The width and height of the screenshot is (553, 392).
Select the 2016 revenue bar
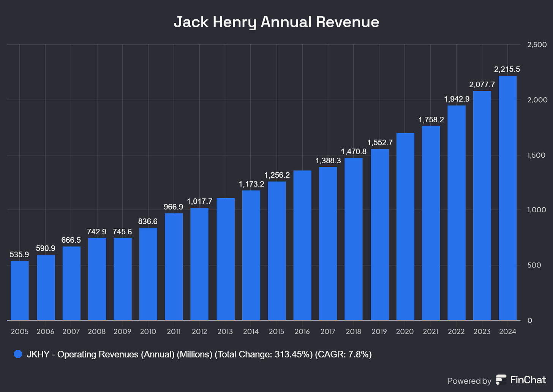click(x=302, y=245)
